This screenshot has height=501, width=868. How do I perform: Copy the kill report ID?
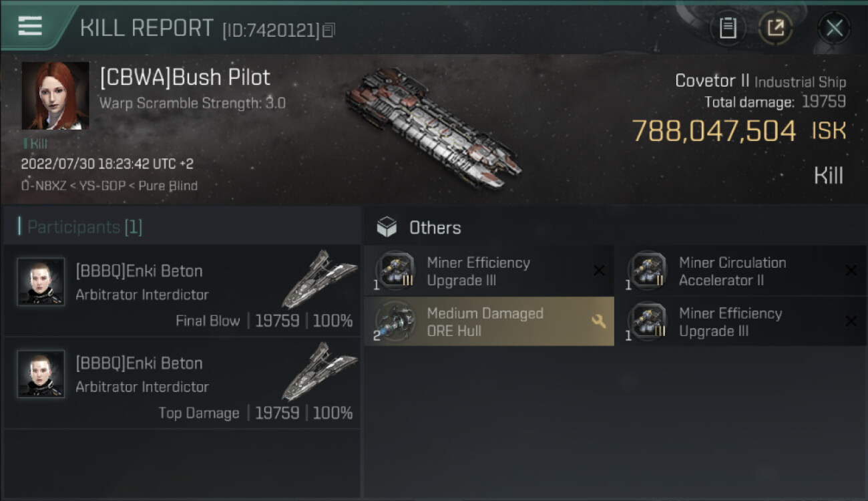click(328, 30)
